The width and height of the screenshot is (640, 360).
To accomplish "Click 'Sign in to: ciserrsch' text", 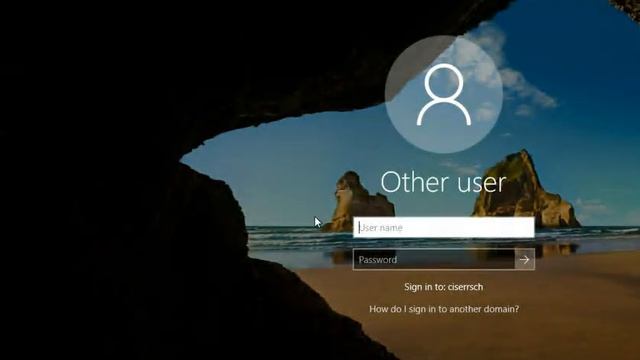I will coord(444,287).
